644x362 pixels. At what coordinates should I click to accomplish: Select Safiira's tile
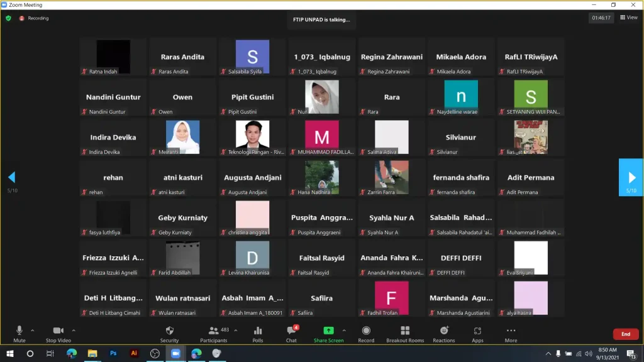pyautogui.click(x=321, y=298)
